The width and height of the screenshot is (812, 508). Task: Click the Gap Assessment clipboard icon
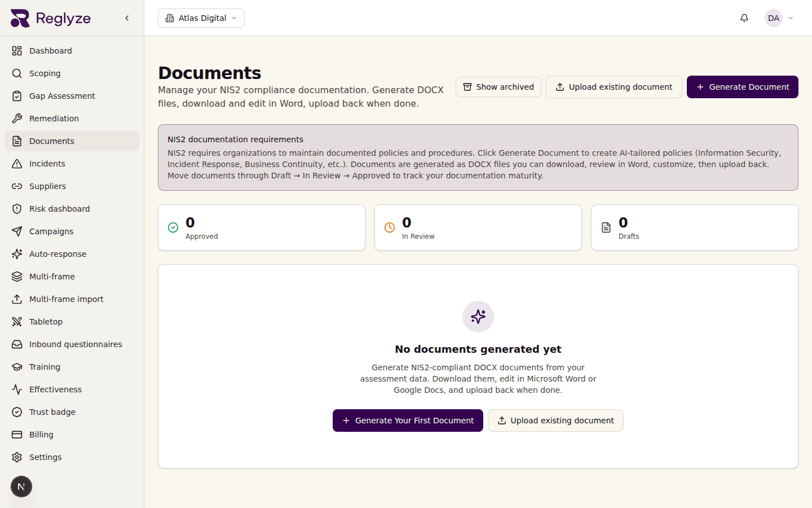[x=17, y=96]
